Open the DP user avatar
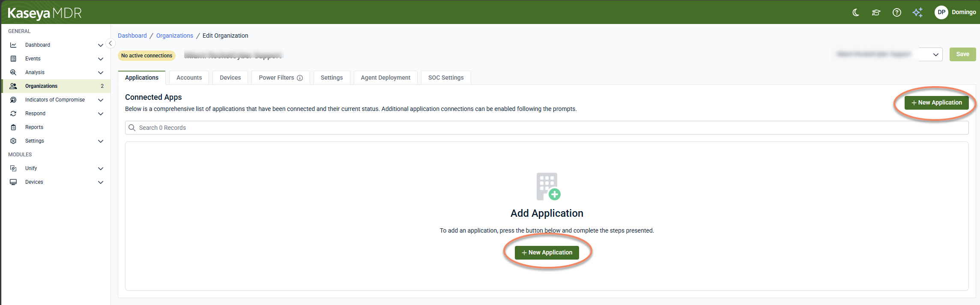 (x=941, y=12)
